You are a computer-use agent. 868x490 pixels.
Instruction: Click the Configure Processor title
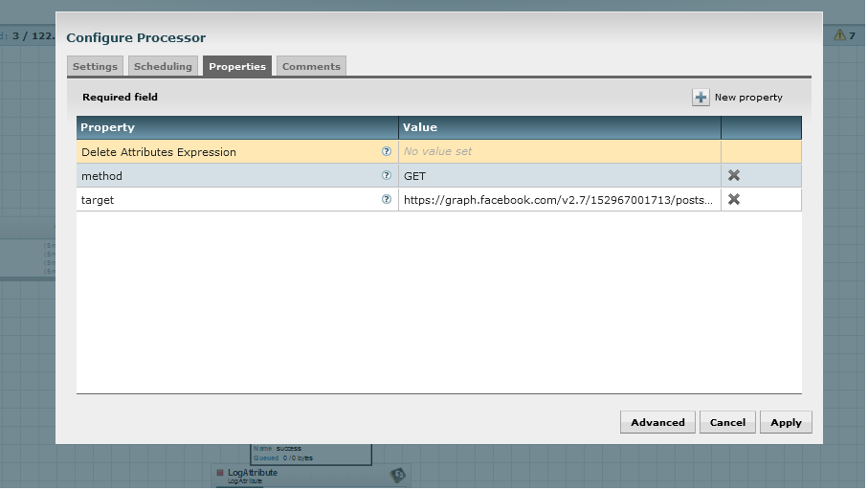pyautogui.click(x=136, y=37)
